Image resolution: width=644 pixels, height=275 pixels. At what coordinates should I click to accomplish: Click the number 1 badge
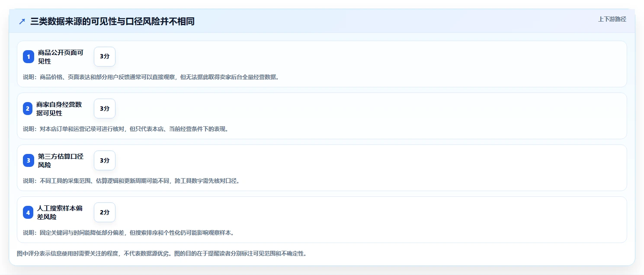pos(28,57)
